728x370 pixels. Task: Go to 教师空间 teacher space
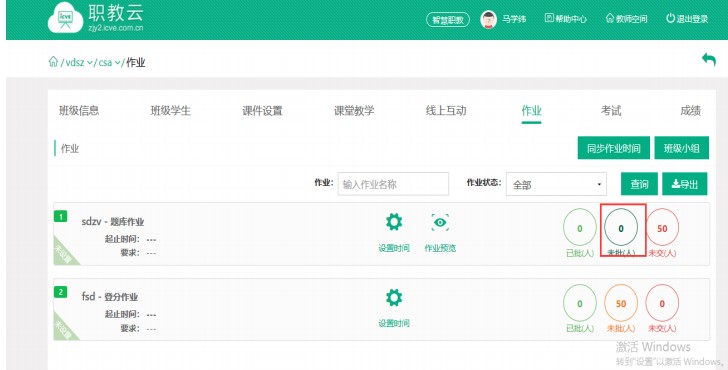tap(626, 19)
